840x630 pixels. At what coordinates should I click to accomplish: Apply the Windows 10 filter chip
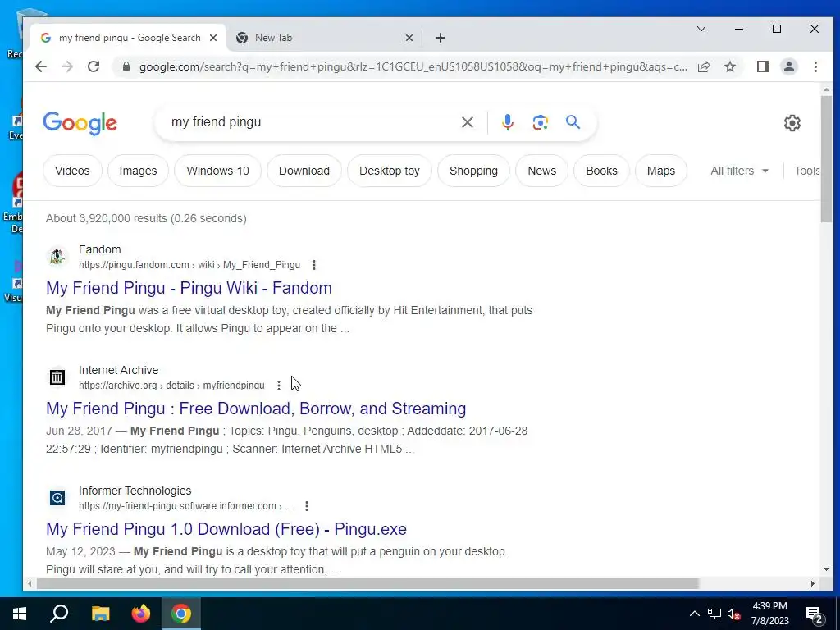pos(217,171)
